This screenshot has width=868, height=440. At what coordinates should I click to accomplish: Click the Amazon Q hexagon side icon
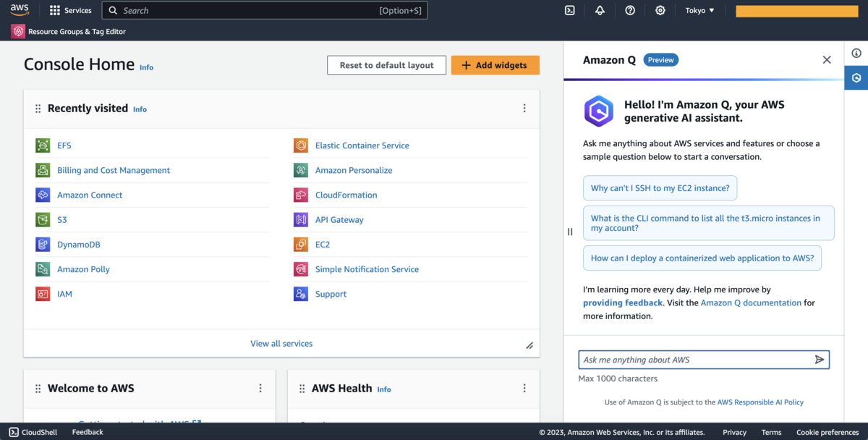pos(856,77)
